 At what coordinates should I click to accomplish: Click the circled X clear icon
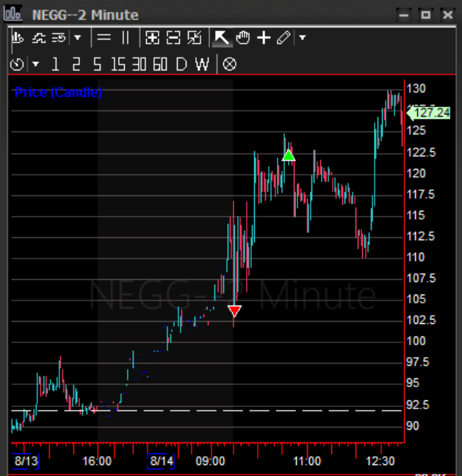229,65
